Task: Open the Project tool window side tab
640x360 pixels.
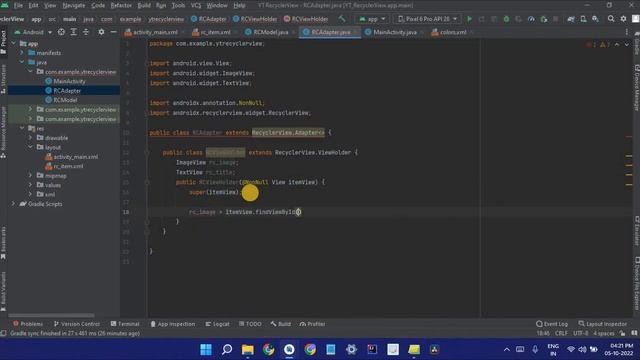Action: point(3,42)
